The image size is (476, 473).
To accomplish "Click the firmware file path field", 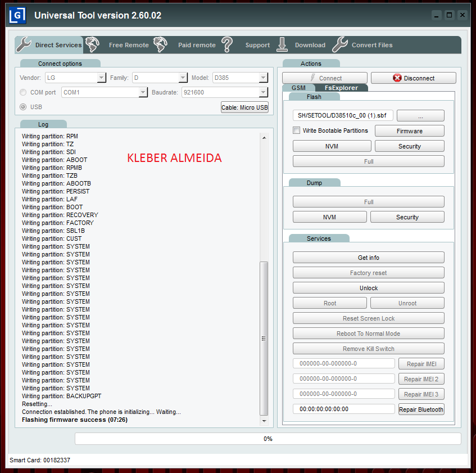I will (343, 115).
